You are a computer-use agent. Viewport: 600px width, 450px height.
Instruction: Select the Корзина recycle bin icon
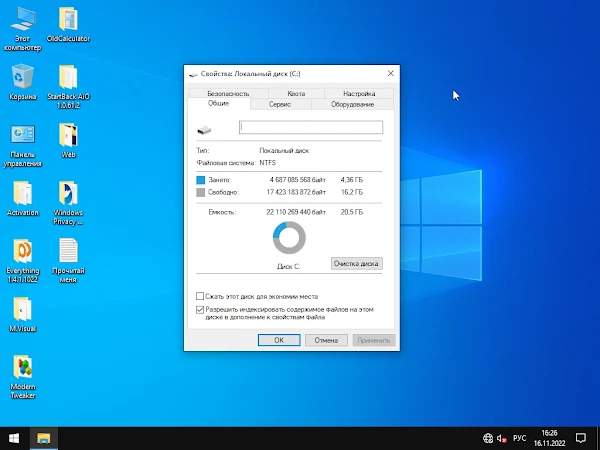point(23,83)
